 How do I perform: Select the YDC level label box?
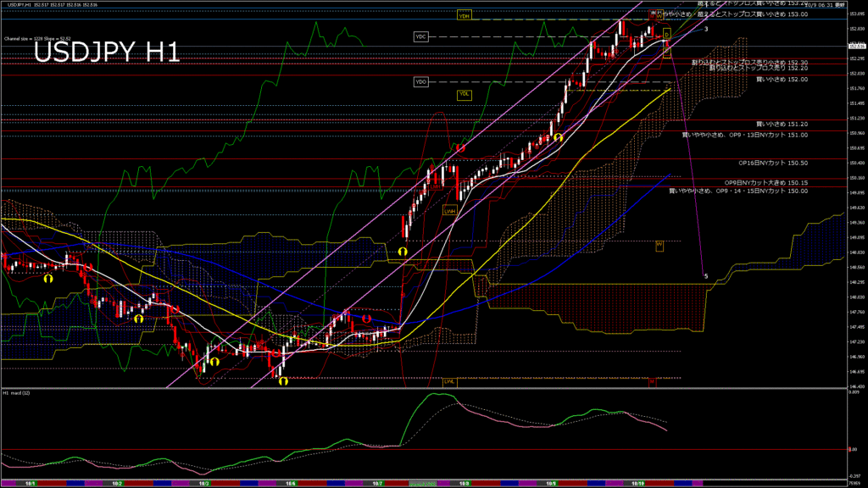tap(421, 36)
